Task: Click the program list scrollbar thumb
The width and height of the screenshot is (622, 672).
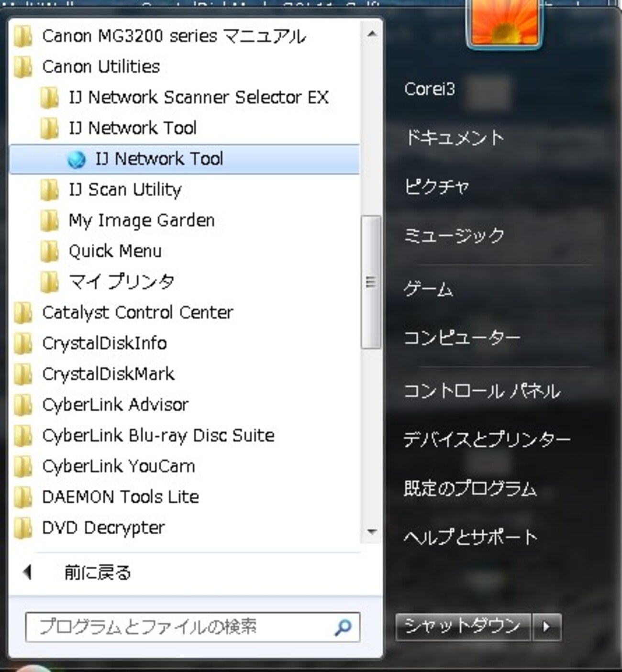Action: click(x=371, y=282)
